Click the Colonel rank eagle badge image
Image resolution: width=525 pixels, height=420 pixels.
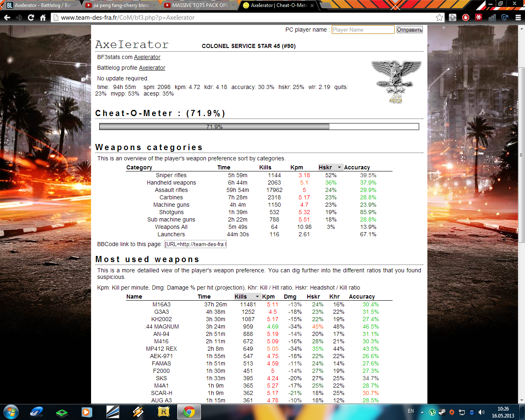click(x=396, y=81)
